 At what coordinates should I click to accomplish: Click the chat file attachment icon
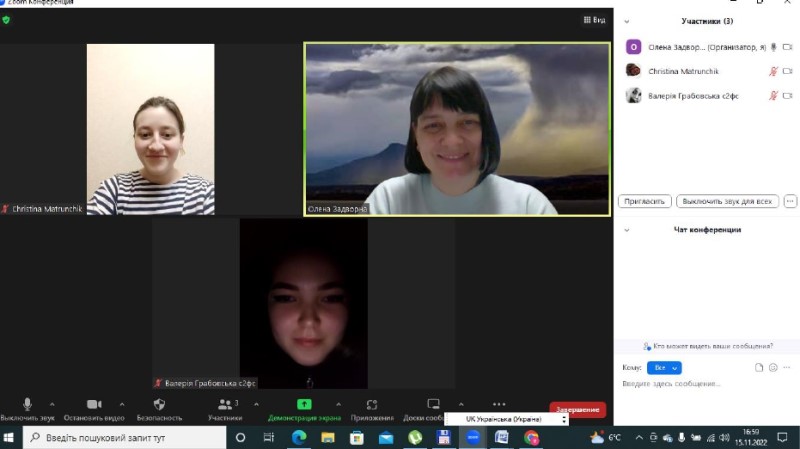[759, 367]
